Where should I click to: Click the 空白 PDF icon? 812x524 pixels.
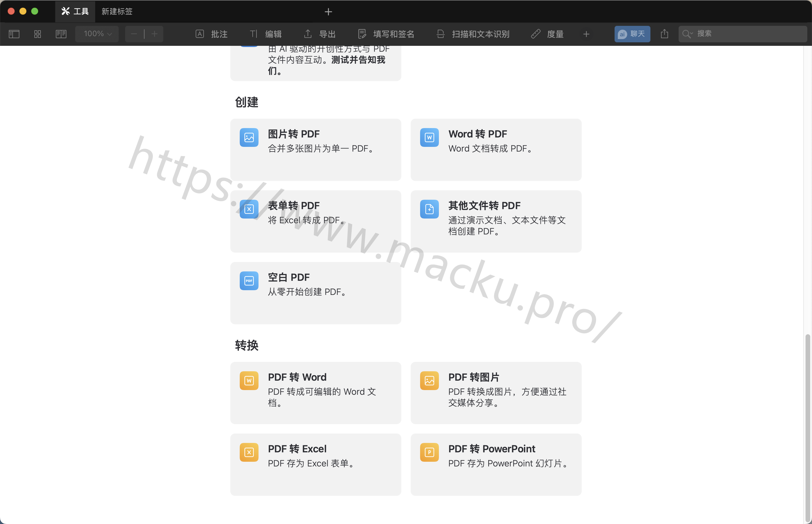[x=249, y=281]
